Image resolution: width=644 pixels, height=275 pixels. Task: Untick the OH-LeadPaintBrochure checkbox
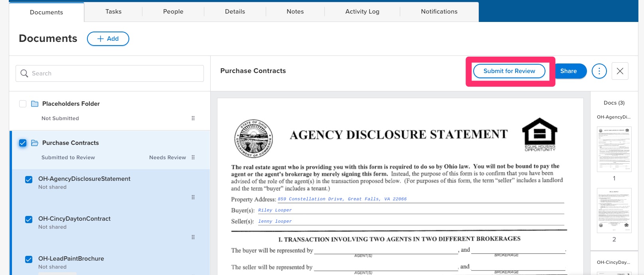(29, 259)
